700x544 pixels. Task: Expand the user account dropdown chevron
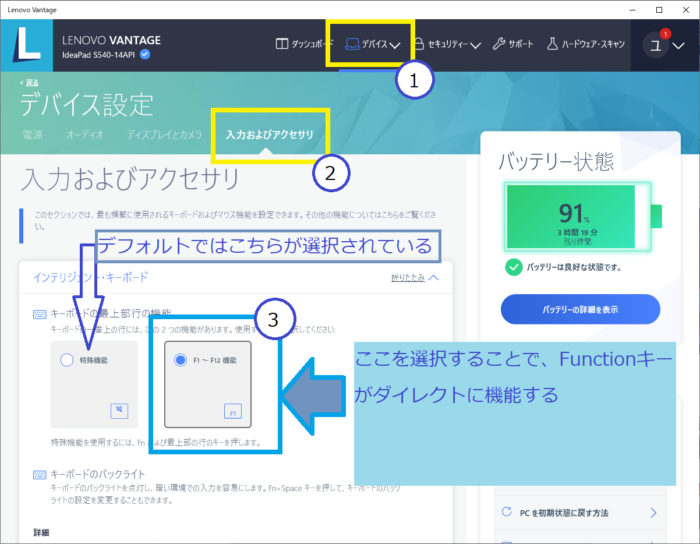679,46
